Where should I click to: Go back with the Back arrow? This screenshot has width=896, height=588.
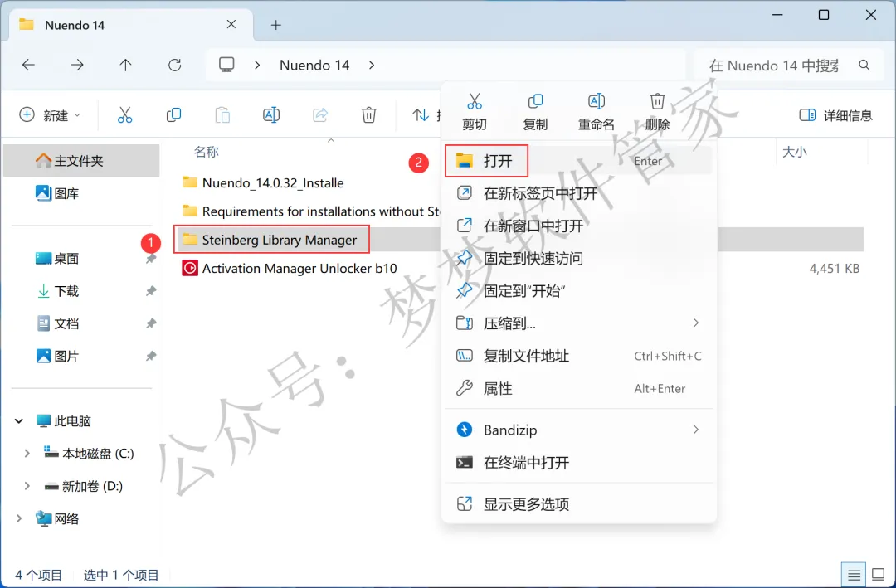[28, 66]
